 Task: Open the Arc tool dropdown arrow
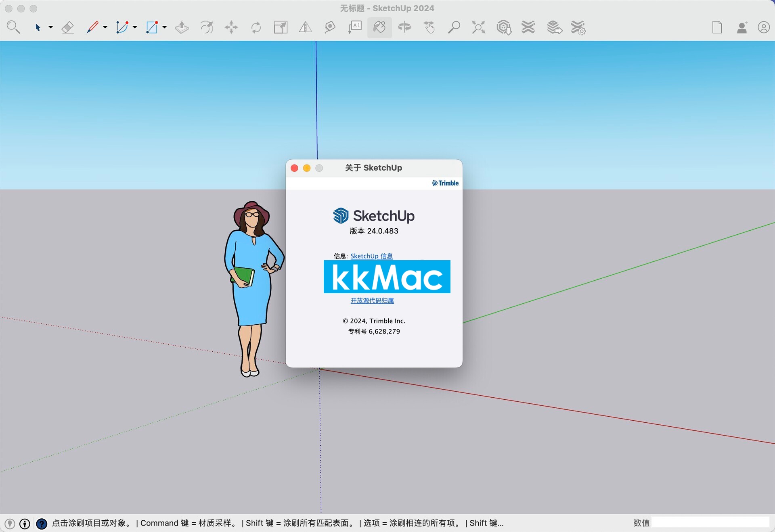[135, 27]
